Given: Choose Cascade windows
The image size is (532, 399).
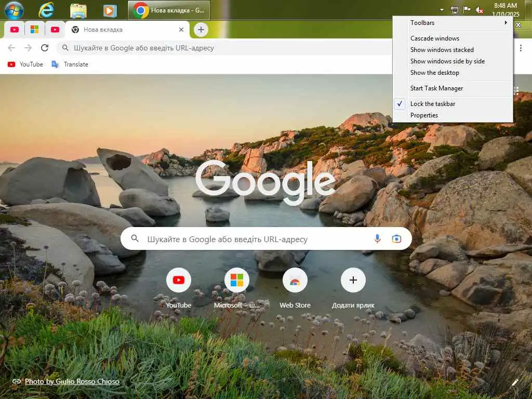Looking at the screenshot, I should (x=453, y=38).
